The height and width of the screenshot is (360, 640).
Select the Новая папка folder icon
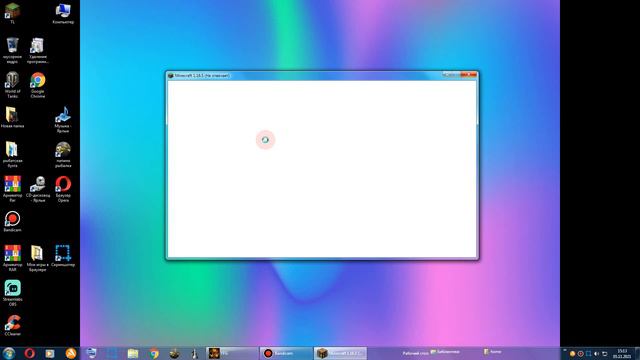click(x=12, y=117)
